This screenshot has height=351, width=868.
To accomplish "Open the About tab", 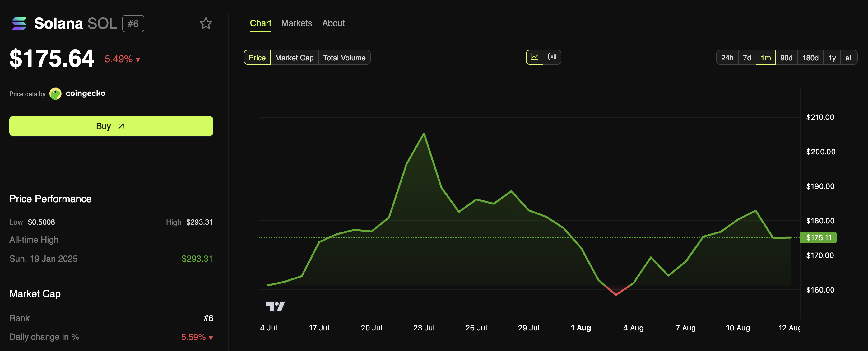I will 333,23.
